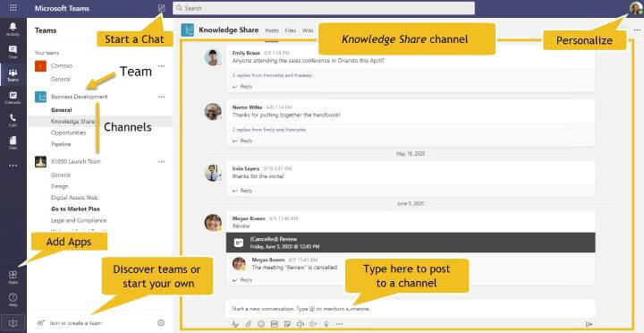This screenshot has width=644, height=333.
Task: Click Nestor Wilke's avatar
Action: pyautogui.click(x=213, y=111)
